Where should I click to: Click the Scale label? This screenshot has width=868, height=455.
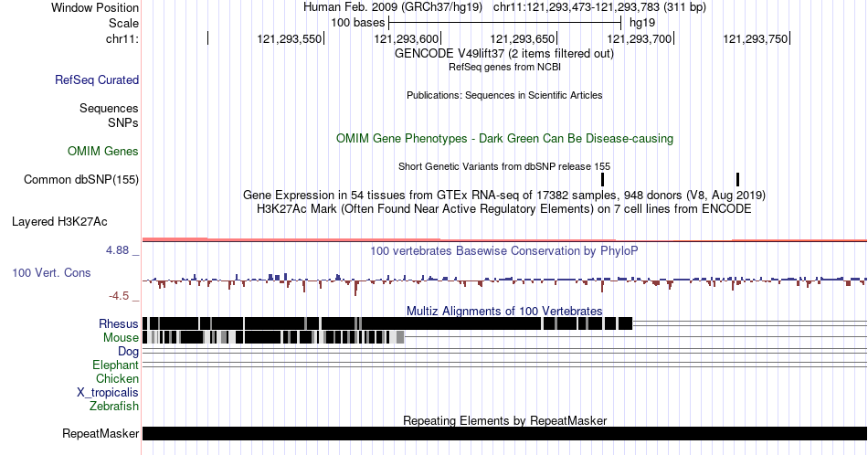click(123, 23)
